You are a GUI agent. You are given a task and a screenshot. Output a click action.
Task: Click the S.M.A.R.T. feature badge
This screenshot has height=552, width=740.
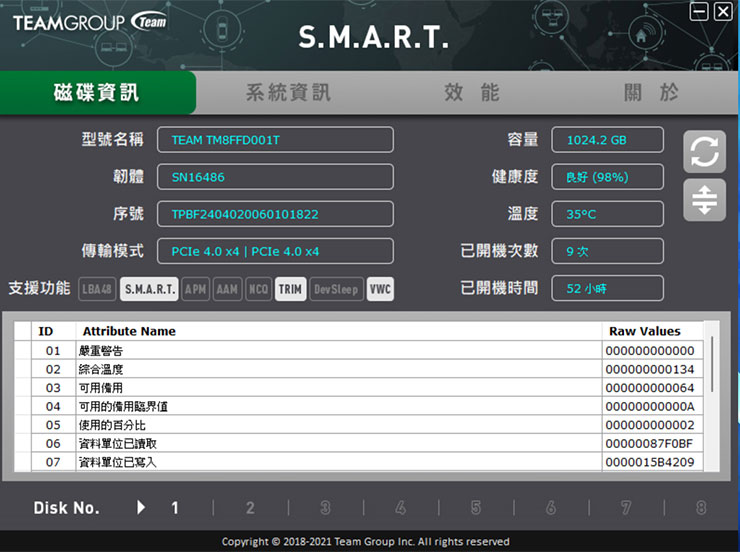point(150,289)
